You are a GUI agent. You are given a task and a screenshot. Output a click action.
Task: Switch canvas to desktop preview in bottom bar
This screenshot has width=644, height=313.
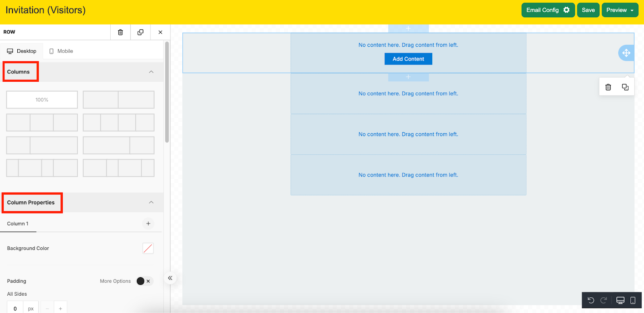620,300
